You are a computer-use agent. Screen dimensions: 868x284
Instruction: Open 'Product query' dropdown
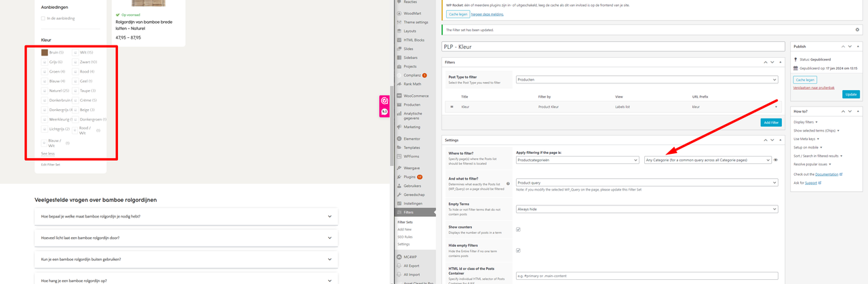click(x=647, y=182)
